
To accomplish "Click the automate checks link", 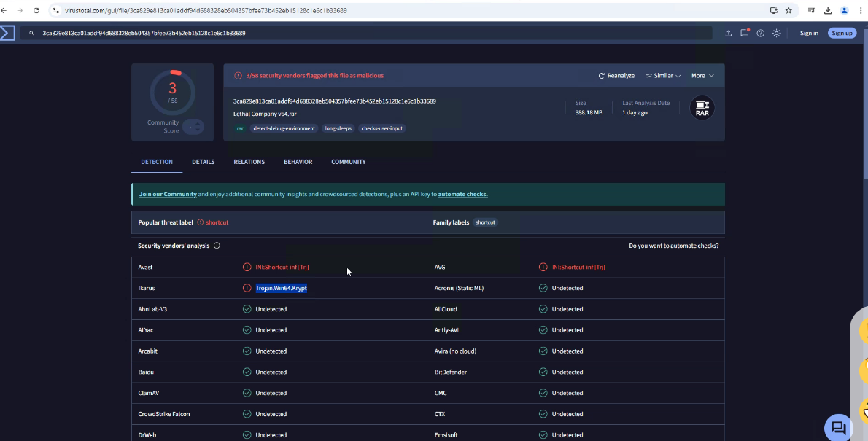I will [x=462, y=194].
